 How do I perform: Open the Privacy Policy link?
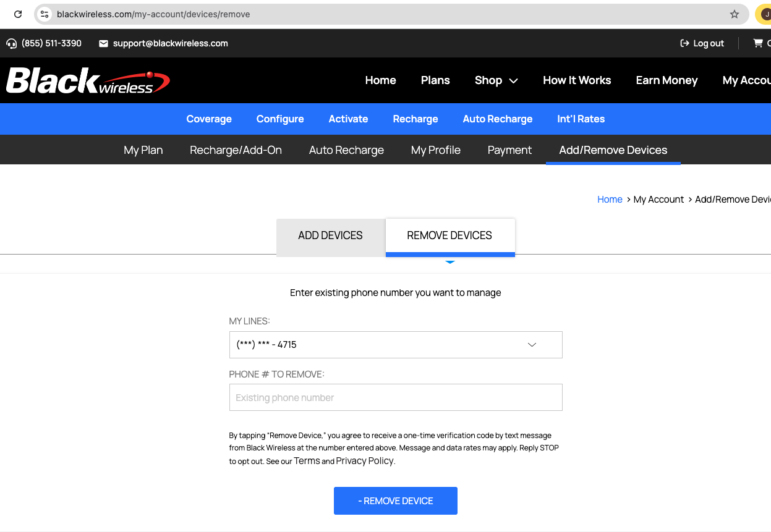click(x=364, y=461)
